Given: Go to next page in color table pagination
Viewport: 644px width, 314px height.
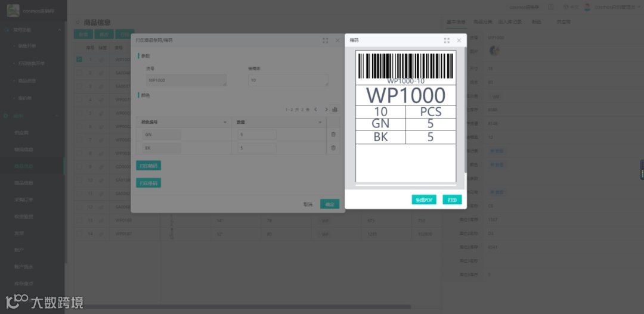Looking at the screenshot, I should tap(327, 110).
